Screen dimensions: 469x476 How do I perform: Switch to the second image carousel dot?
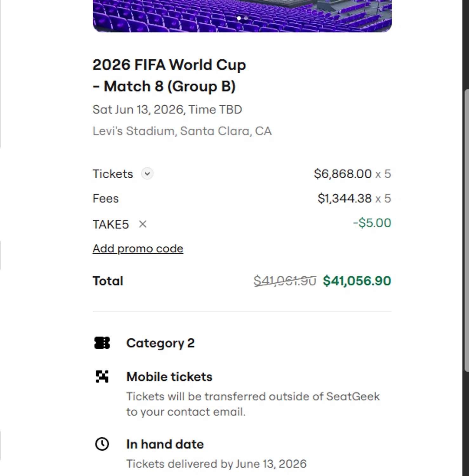click(246, 18)
